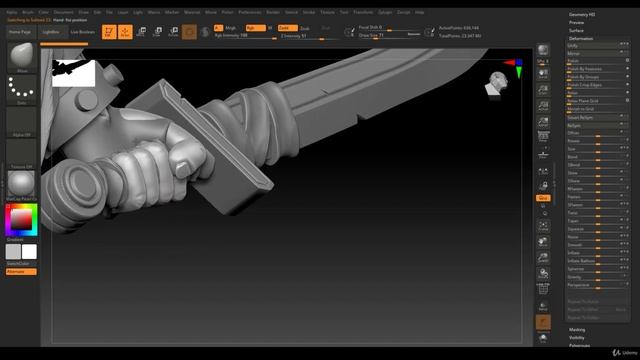This screenshot has height=360, width=640.
Task: Open the Alpha Off selector
Action: (22, 122)
